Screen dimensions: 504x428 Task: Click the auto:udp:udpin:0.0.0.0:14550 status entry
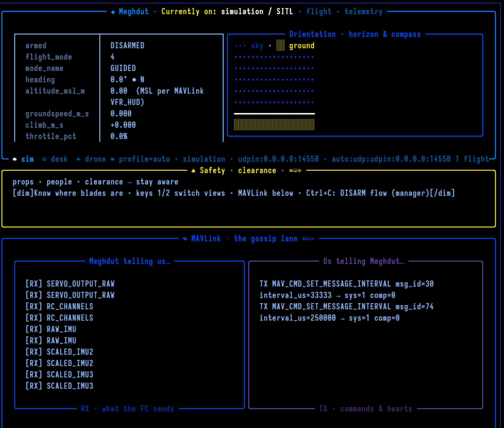[x=391, y=159]
